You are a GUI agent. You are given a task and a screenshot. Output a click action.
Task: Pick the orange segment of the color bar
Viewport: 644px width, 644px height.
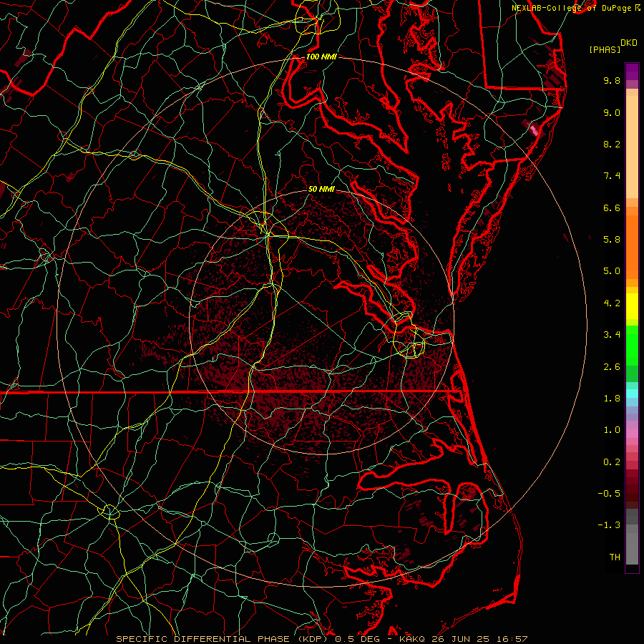[632, 248]
